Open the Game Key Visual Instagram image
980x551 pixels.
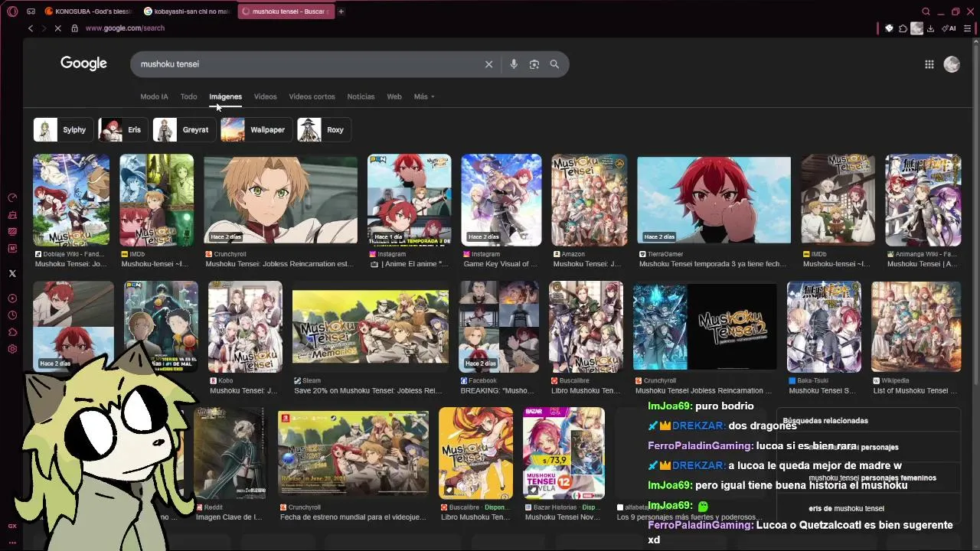click(x=501, y=200)
